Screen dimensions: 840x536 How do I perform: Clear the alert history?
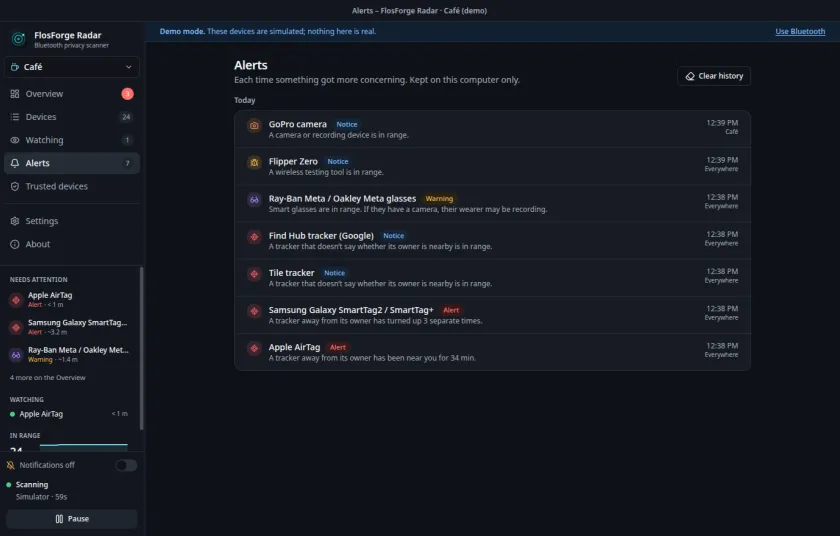714,76
